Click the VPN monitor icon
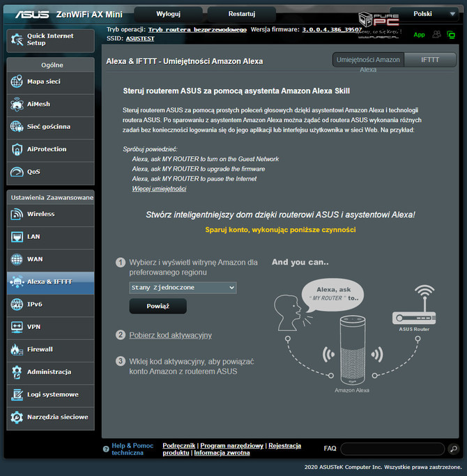This screenshot has height=476, width=467. [17, 327]
